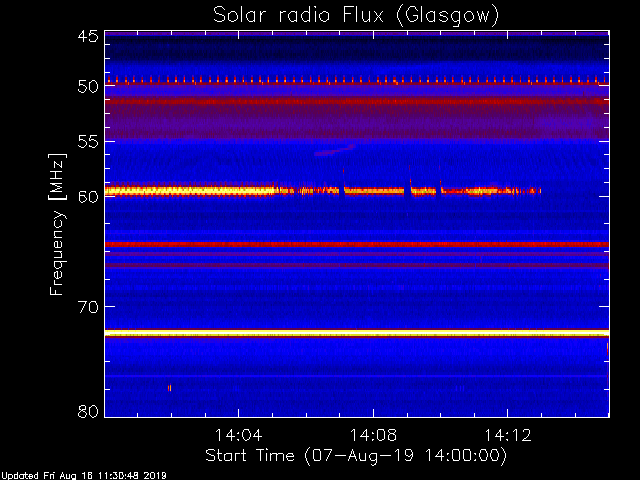
Task: Click the 50 frequency axis label
Action: (88, 87)
